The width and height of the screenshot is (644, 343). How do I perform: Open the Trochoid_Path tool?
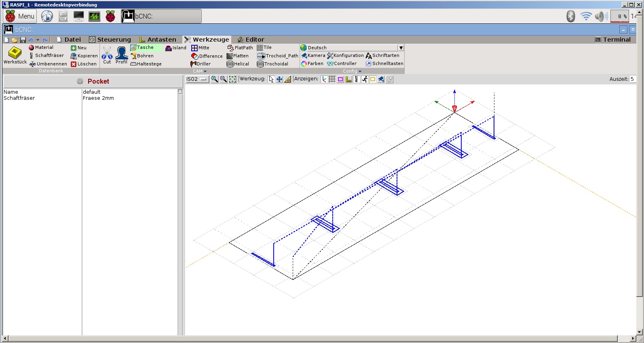pyautogui.click(x=277, y=56)
